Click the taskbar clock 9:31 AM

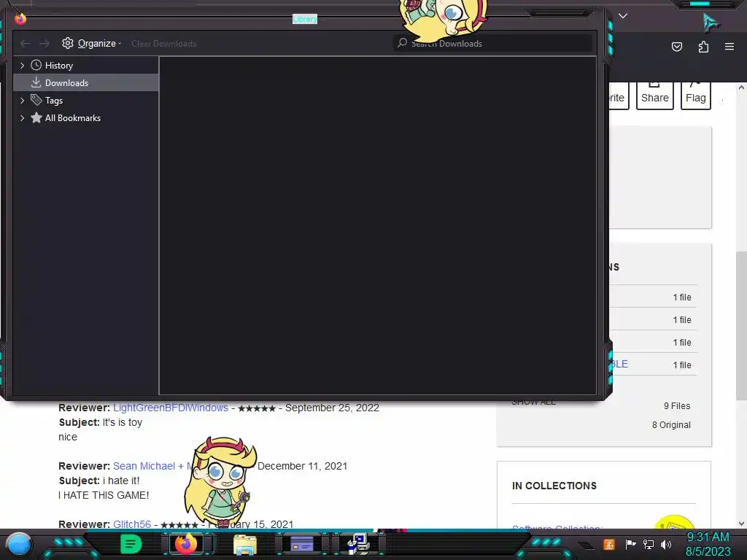(x=708, y=537)
